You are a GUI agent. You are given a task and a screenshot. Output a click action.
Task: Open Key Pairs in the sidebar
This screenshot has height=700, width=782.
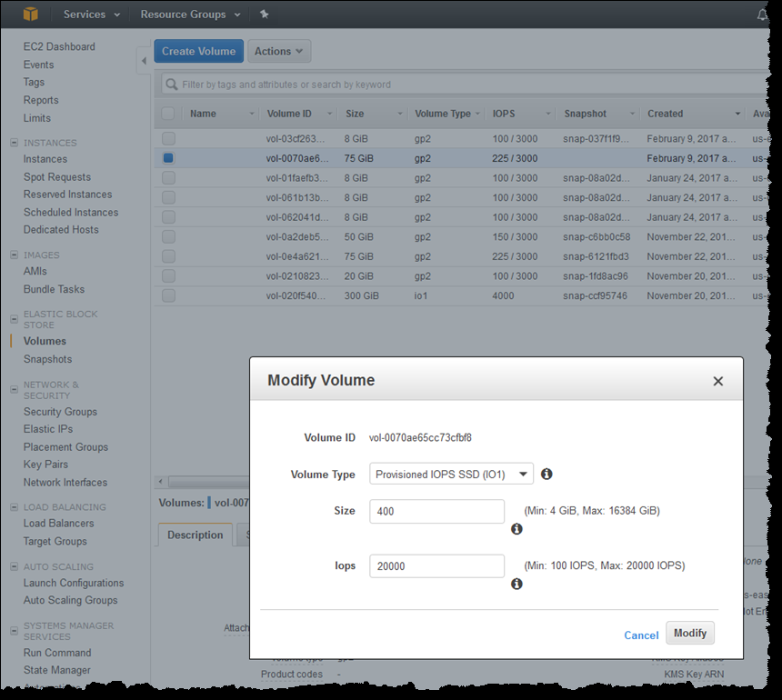pyautogui.click(x=45, y=465)
